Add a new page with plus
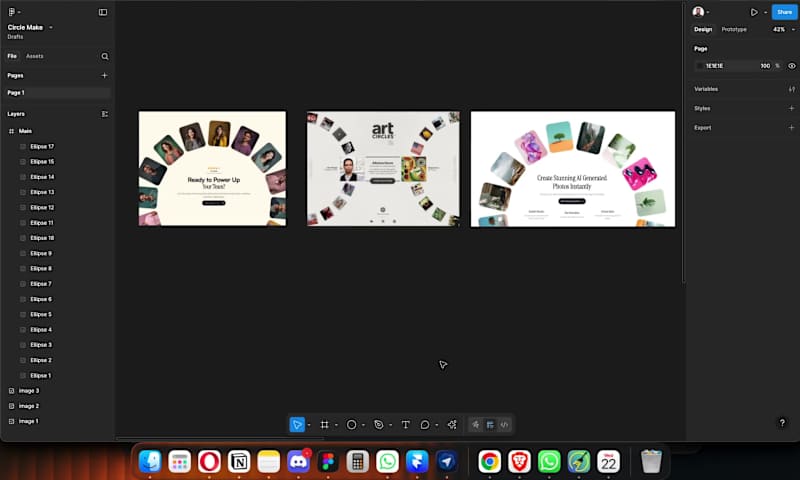Image resolution: width=800 pixels, height=480 pixels. (104, 75)
